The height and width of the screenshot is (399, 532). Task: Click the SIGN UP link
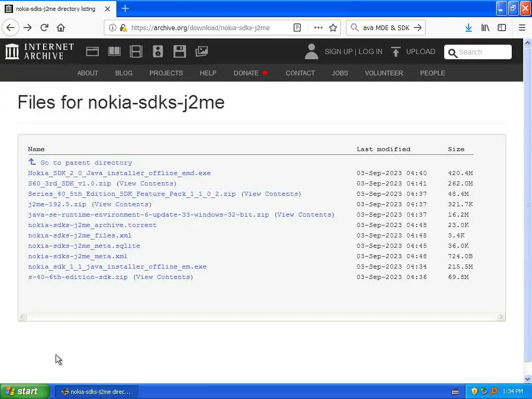coord(339,51)
